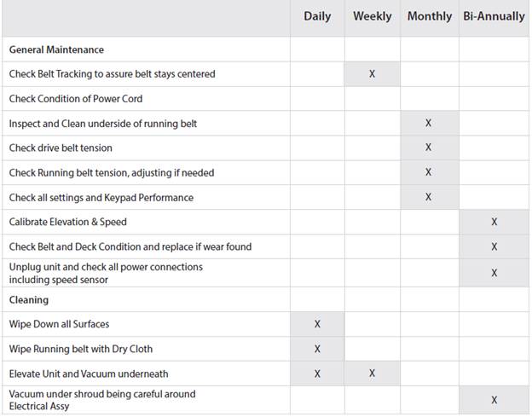Click the Bi-Annually X for Vacuum under shroud

click(x=494, y=400)
